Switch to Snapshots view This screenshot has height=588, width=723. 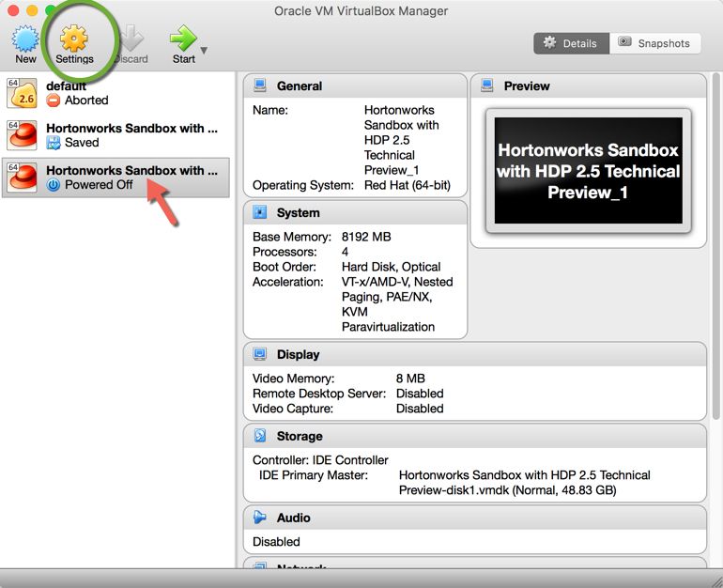[655, 43]
